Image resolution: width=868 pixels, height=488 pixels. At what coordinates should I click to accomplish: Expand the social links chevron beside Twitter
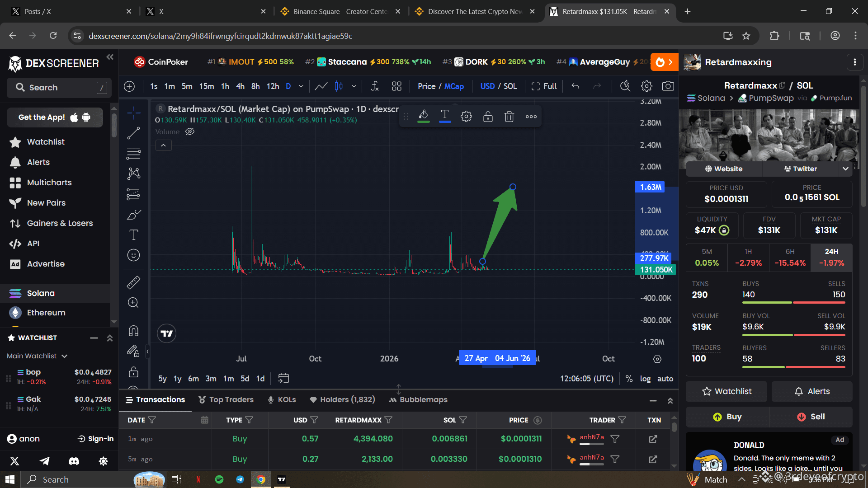(845, 169)
